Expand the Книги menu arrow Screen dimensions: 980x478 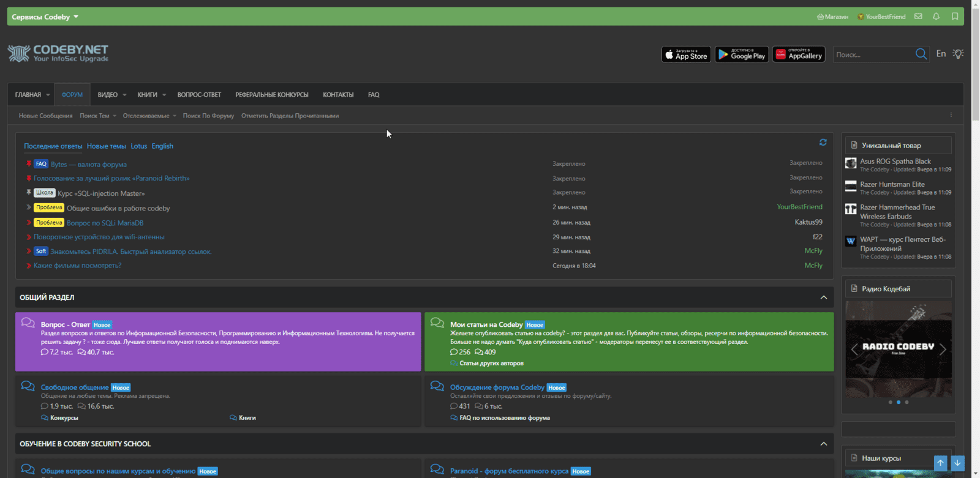coord(164,95)
